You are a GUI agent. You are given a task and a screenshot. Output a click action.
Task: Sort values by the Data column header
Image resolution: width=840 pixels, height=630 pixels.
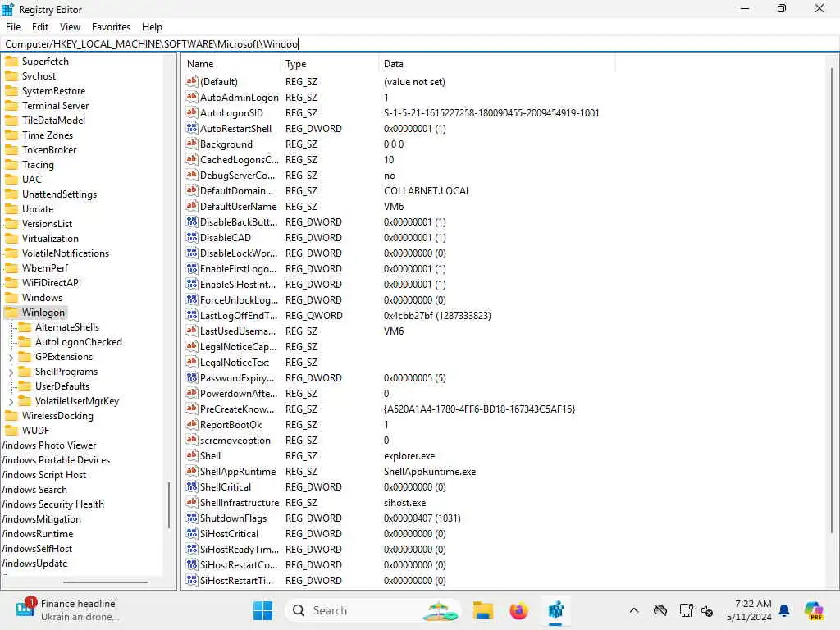(x=497, y=64)
